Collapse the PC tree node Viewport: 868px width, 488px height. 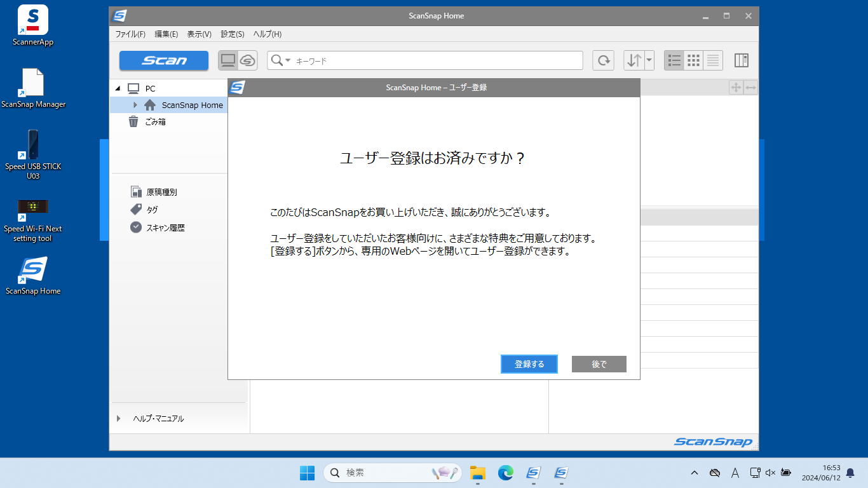[x=118, y=88]
